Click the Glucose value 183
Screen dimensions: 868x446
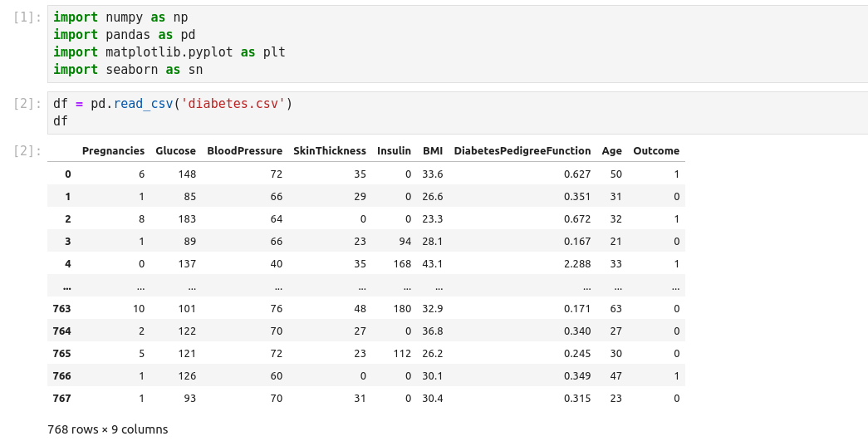click(x=186, y=219)
